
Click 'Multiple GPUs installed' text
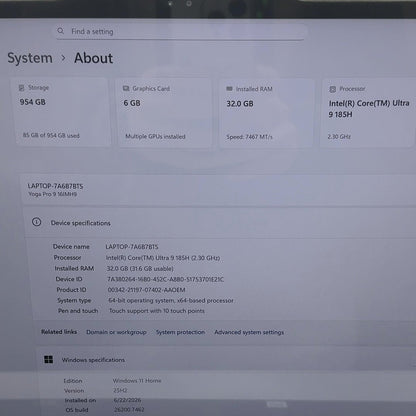pyautogui.click(x=155, y=136)
